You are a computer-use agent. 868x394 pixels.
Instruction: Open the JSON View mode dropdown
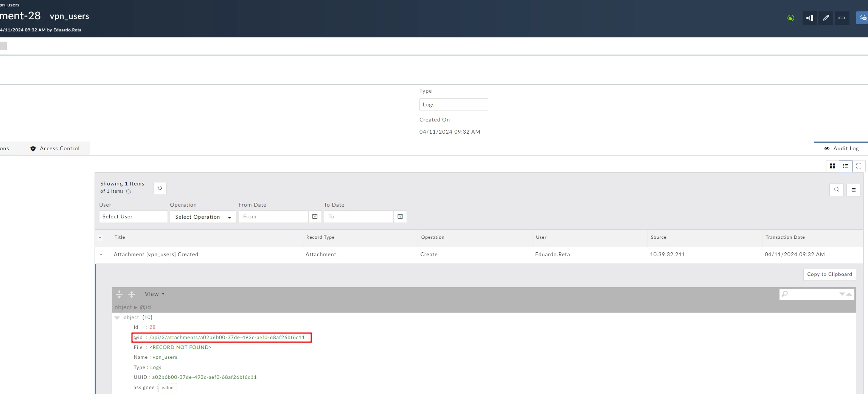pos(154,294)
